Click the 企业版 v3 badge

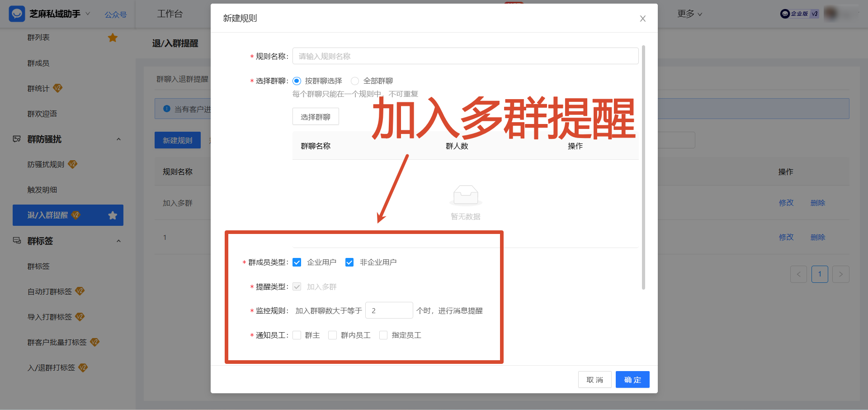point(799,14)
